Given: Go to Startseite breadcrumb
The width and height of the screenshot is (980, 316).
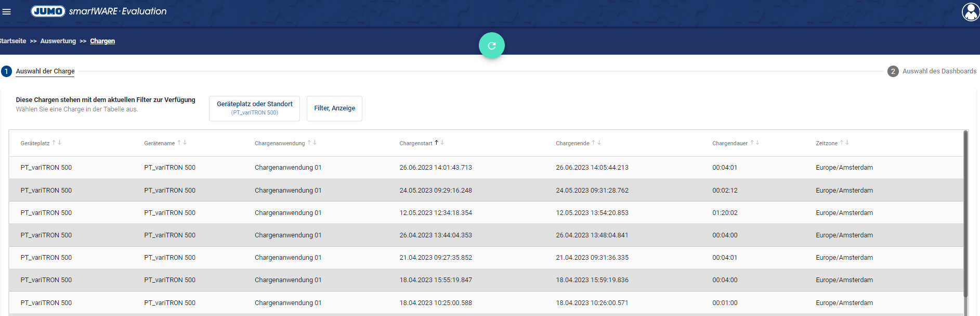Looking at the screenshot, I should 13,41.
